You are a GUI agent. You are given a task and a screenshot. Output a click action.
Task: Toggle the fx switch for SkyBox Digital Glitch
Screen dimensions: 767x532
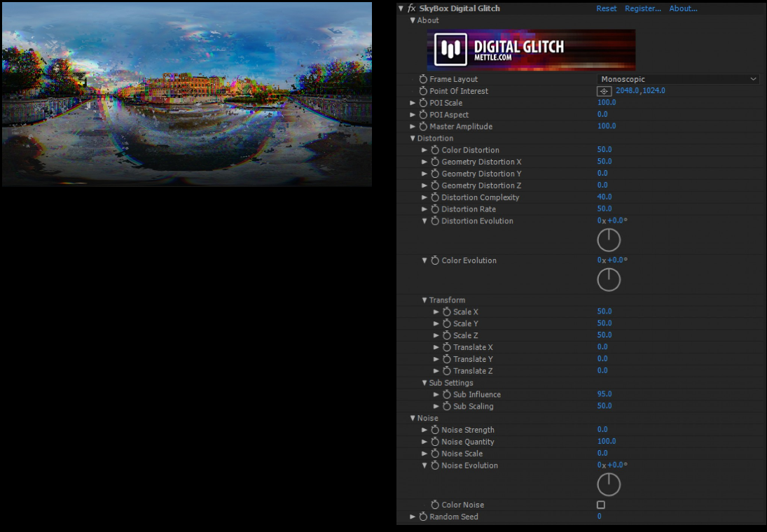pyautogui.click(x=412, y=8)
